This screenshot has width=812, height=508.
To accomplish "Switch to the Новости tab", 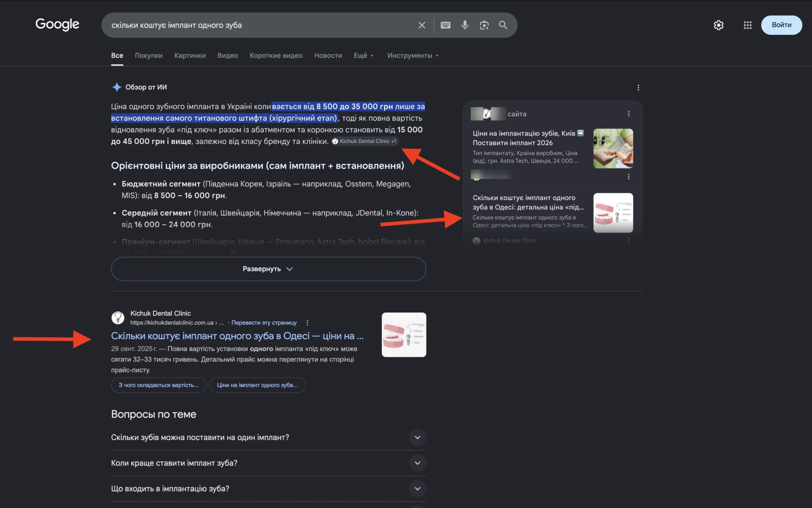I will coord(328,56).
